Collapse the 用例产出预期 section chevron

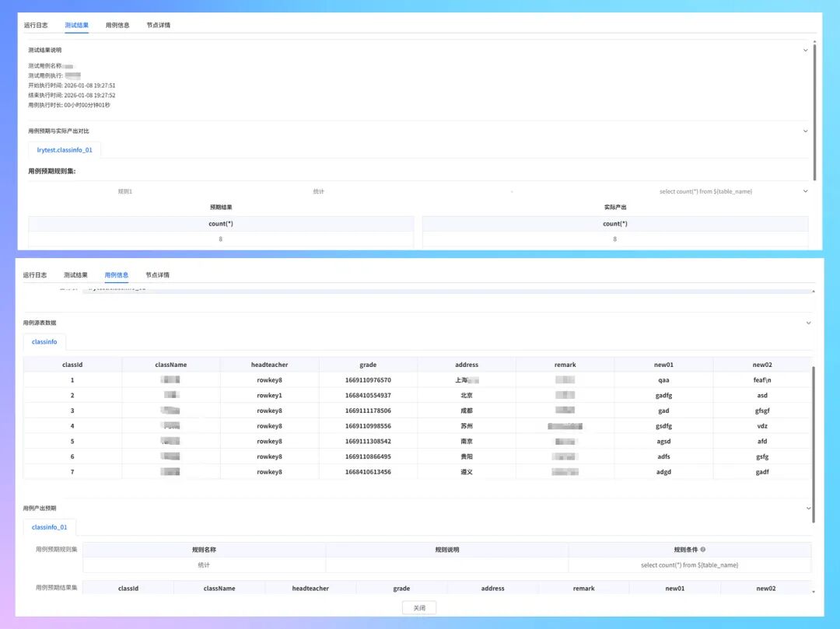pos(808,508)
